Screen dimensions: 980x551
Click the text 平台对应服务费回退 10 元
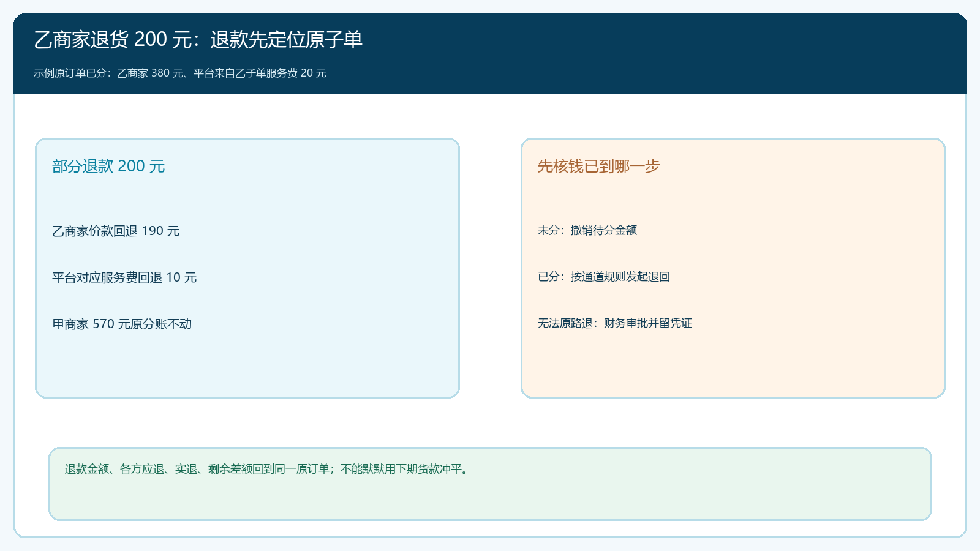[124, 277]
